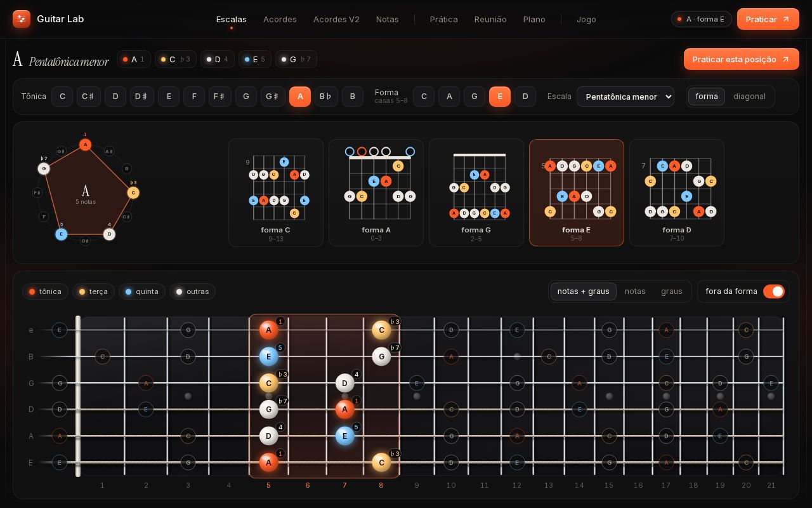The width and height of the screenshot is (812, 508).
Task: Choose the active Forma E button
Action: tap(500, 97)
